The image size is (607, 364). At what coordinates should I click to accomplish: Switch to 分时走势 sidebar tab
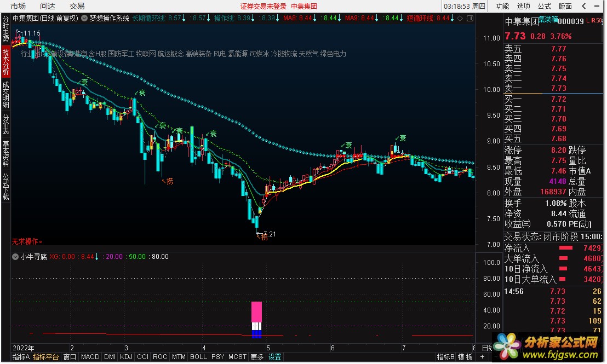click(6, 30)
